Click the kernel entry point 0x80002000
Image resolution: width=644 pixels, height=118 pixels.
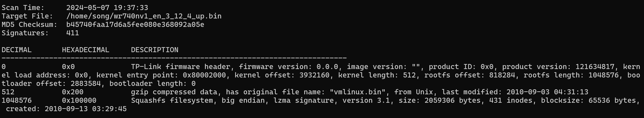(x=204, y=75)
